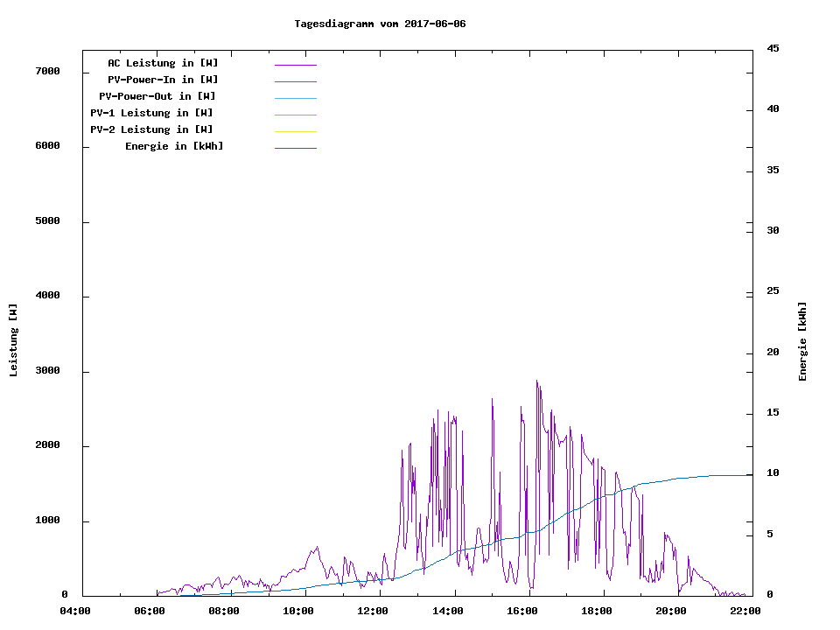
Task: Click the yellow PV-2 Leistung legend line
Action: (x=295, y=131)
